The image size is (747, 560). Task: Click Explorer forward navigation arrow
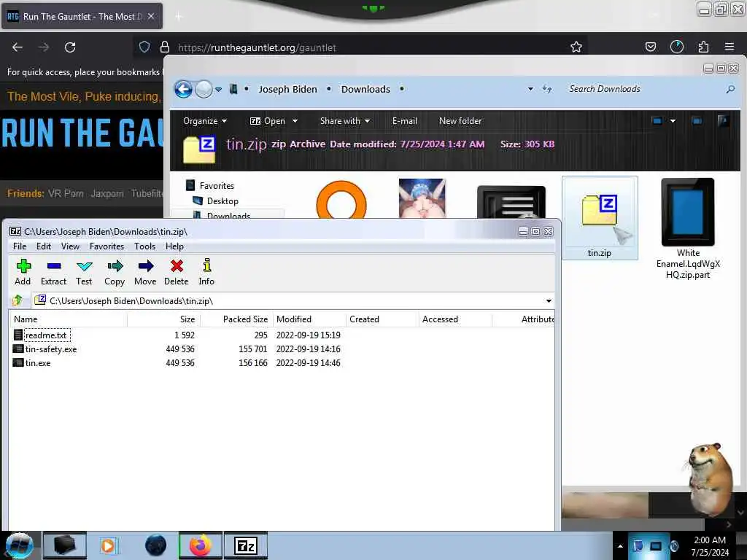pyautogui.click(x=204, y=89)
